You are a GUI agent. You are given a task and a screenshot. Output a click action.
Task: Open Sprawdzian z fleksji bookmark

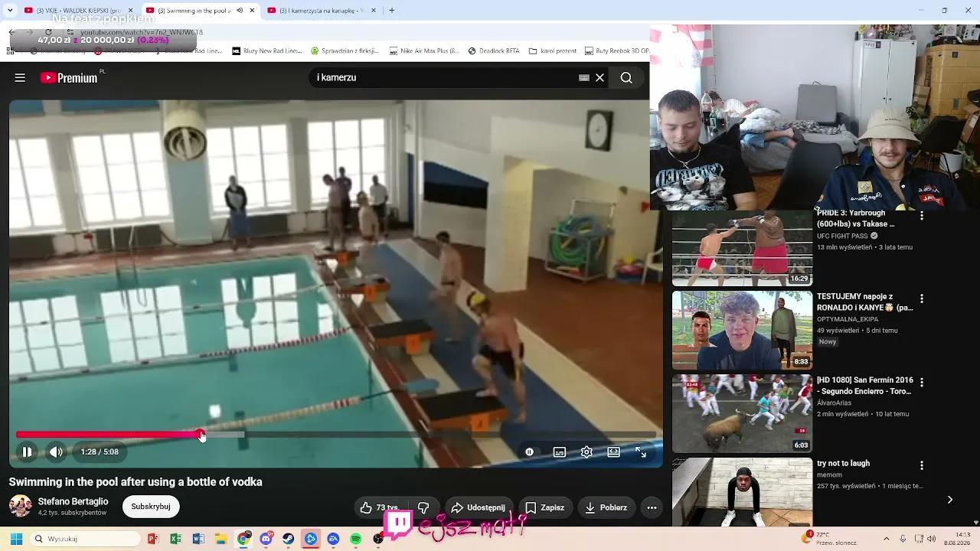(345, 51)
